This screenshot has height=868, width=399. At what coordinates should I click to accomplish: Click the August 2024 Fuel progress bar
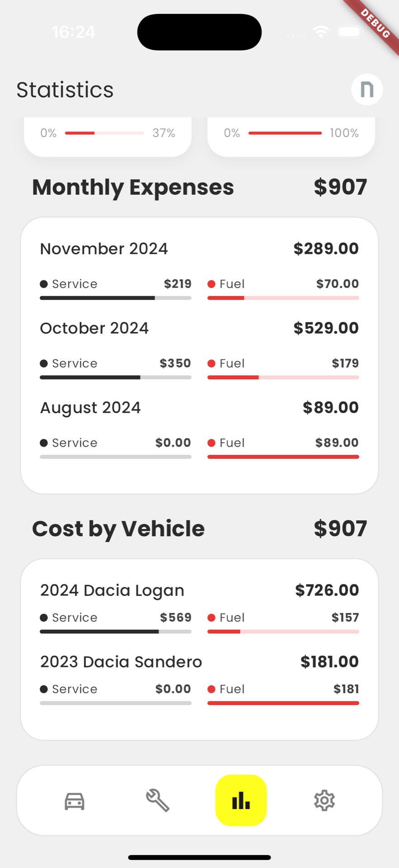[283, 457]
